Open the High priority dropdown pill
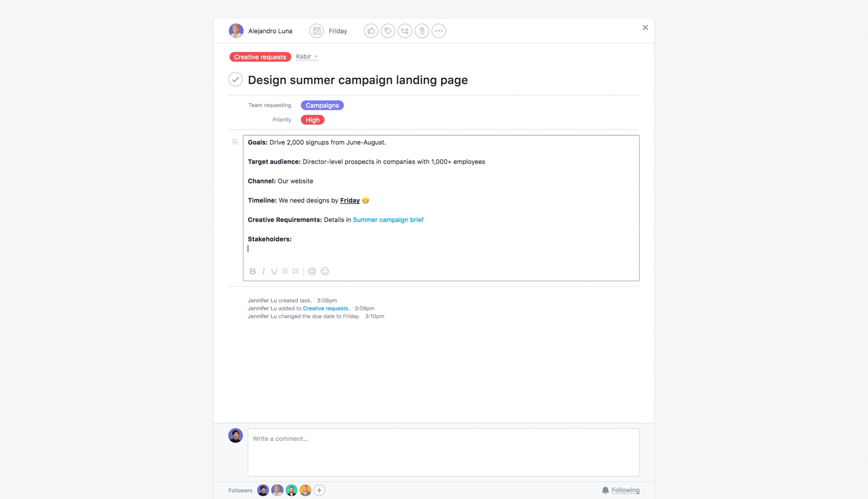Screen dimensions: 868x499 (x=313, y=120)
